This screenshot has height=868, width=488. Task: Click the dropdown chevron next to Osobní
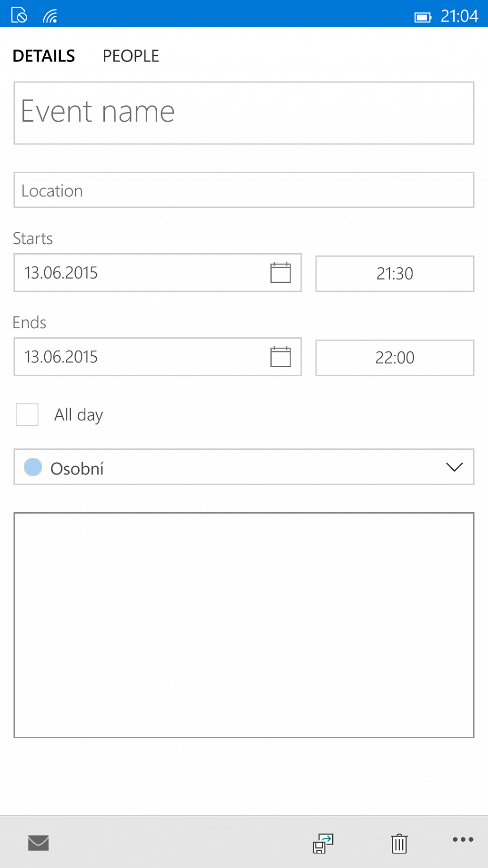pos(454,467)
